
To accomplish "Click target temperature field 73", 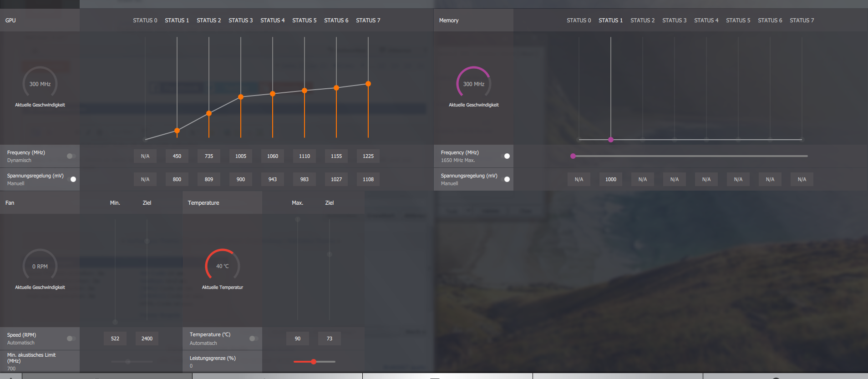I will coord(330,339).
